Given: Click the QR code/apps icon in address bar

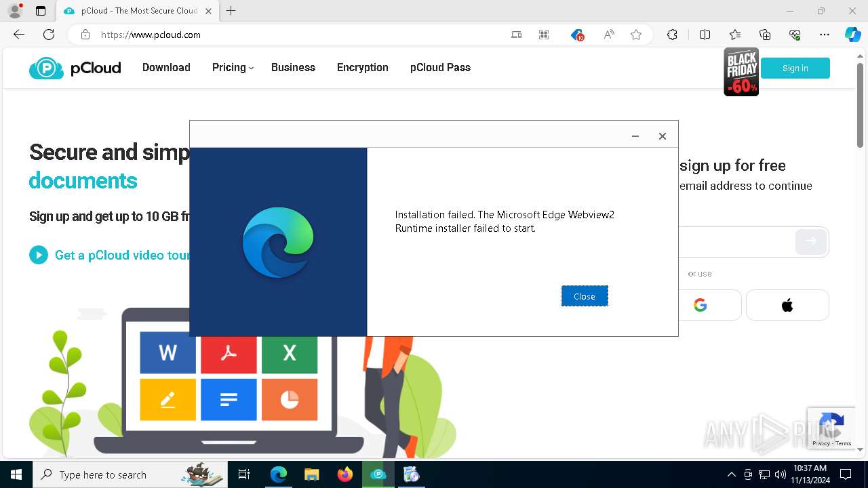Looking at the screenshot, I should [544, 35].
